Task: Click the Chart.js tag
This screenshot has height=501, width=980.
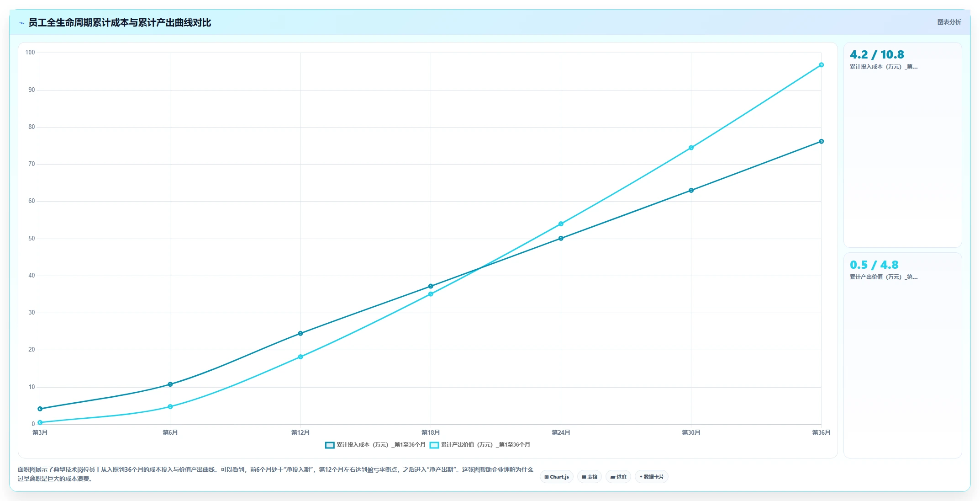Action: (557, 477)
